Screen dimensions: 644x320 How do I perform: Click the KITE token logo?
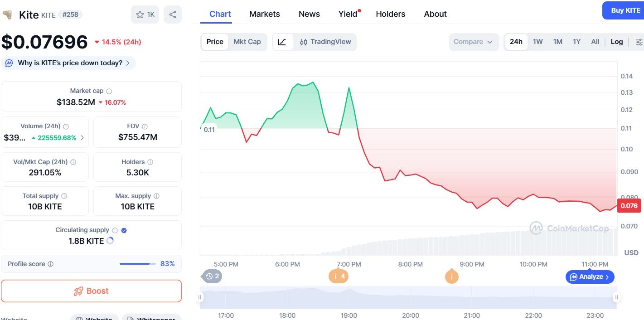click(x=8, y=15)
